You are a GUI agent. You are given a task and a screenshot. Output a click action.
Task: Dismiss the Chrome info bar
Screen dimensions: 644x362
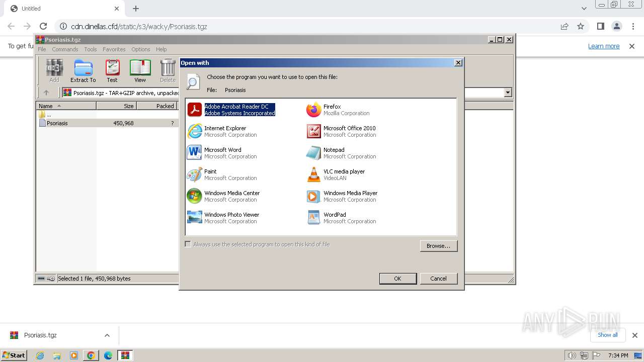632,46
